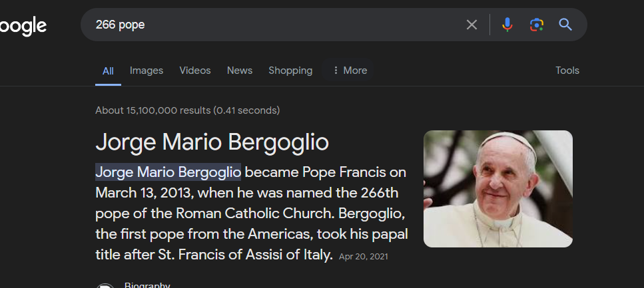The image size is (644, 288).
Task: Start voice search with the microphone icon
Action: (507, 25)
